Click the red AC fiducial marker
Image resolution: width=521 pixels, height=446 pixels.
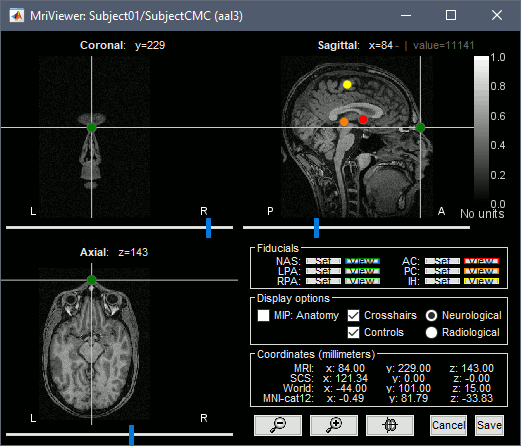[363, 119]
